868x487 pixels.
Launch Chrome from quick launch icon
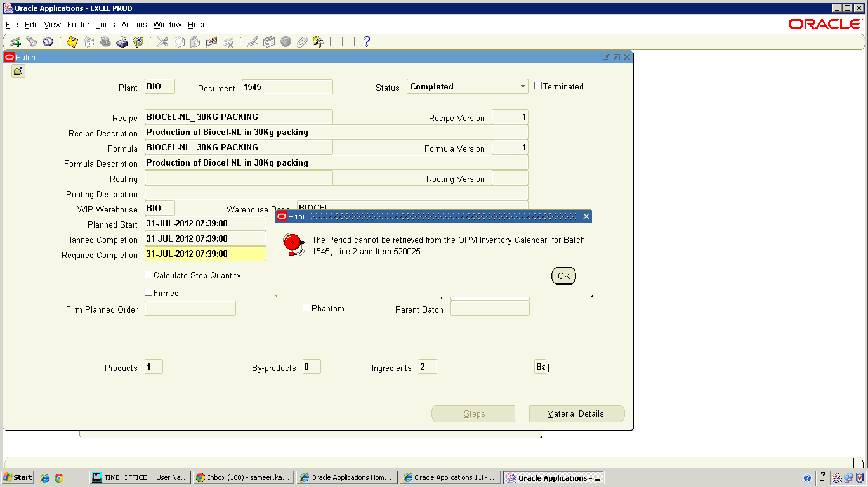59,477
